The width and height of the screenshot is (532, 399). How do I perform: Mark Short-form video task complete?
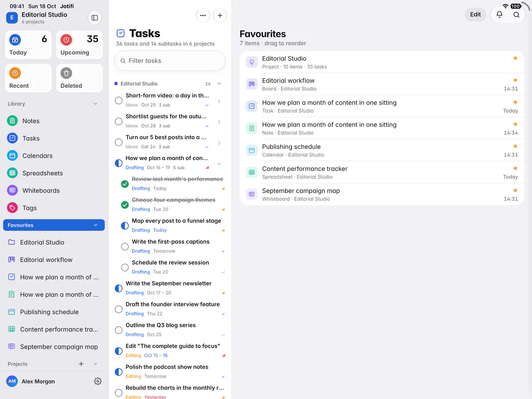tap(119, 101)
